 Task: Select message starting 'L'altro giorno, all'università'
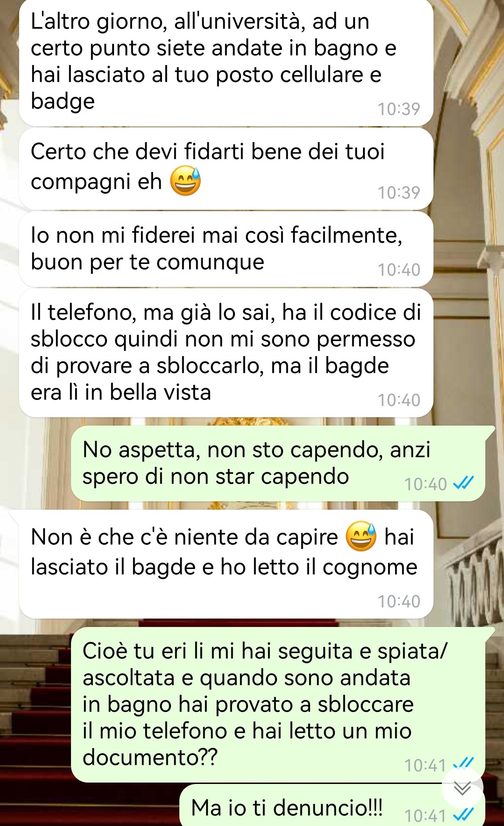(x=226, y=63)
